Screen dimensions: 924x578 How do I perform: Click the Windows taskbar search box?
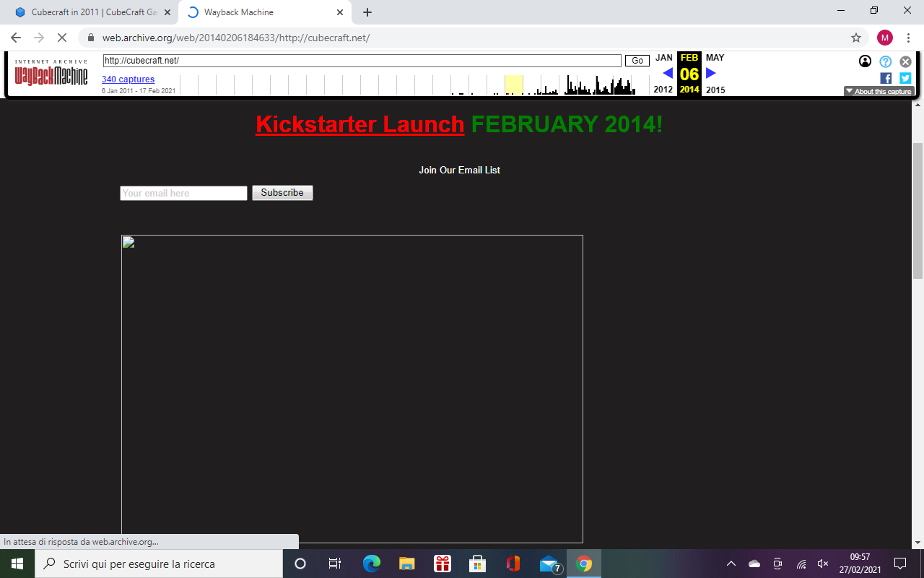tap(159, 564)
